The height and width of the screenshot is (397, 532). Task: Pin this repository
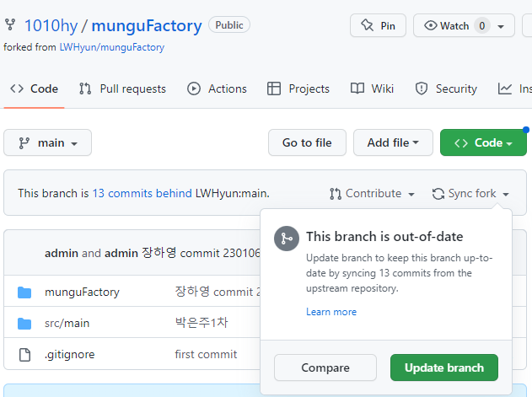(x=378, y=25)
